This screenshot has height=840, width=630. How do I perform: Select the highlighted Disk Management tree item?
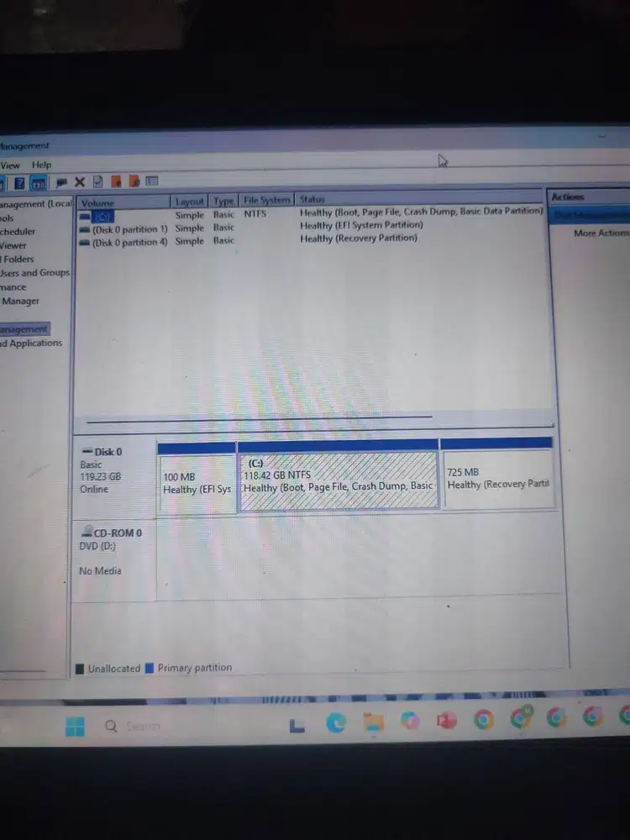pyautogui.click(x=24, y=329)
